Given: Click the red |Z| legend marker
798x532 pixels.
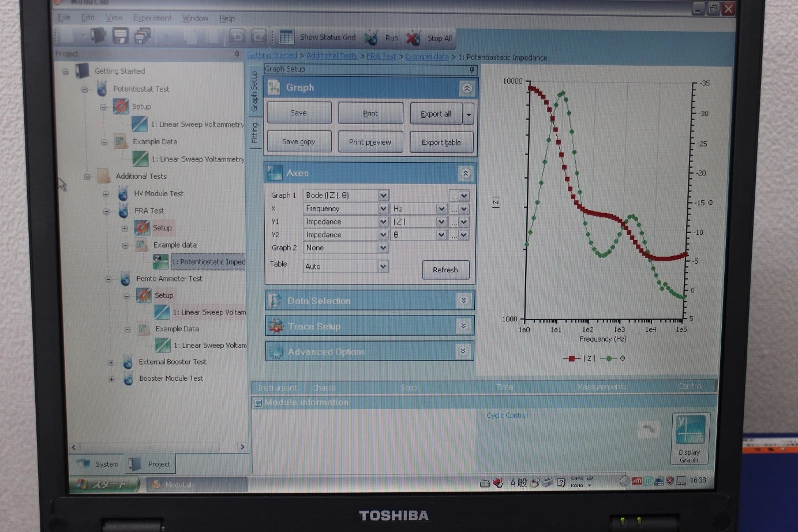Looking at the screenshot, I should click(x=571, y=358).
